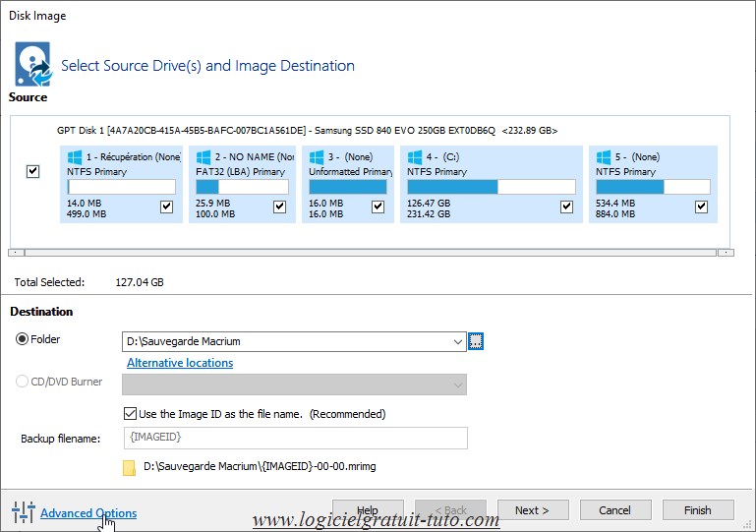This screenshot has height=532, width=756.
Task: Uncheck partition 2 NO NAME checkbox
Action: coord(279,207)
